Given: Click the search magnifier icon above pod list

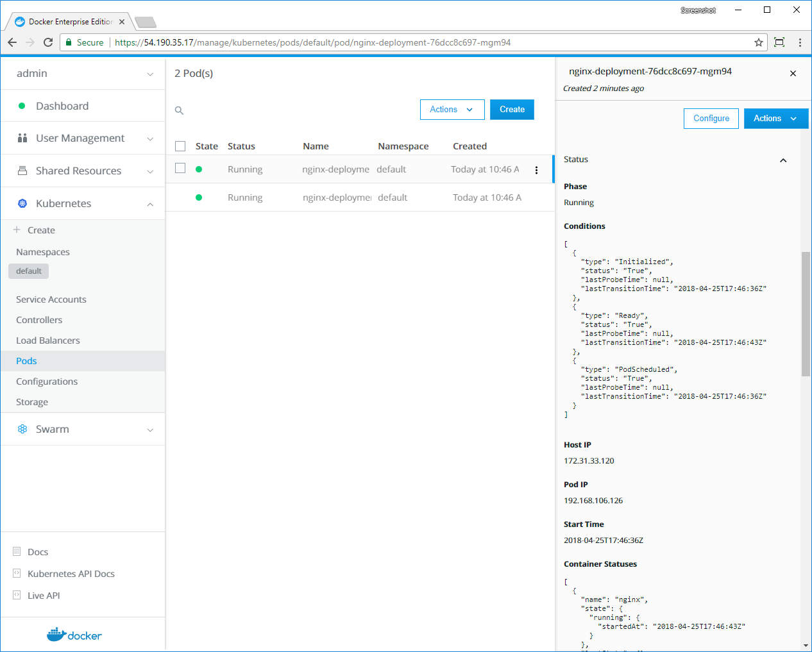Looking at the screenshot, I should (180, 111).
